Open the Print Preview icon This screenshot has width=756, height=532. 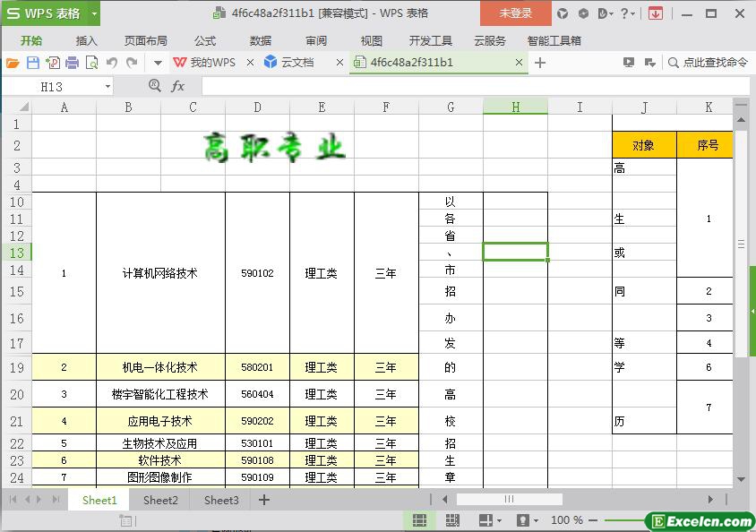(x=92, y=63)
